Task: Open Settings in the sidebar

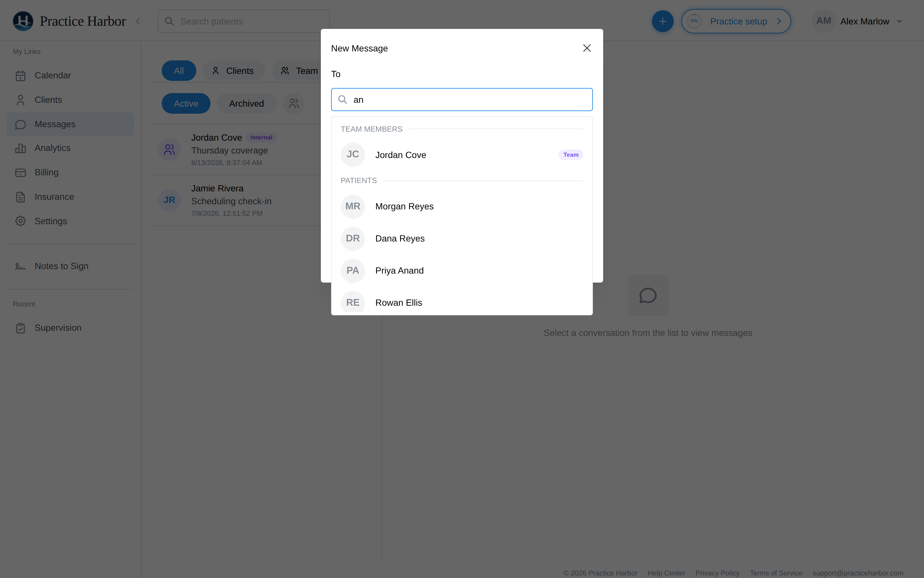Action: point(70,221)
